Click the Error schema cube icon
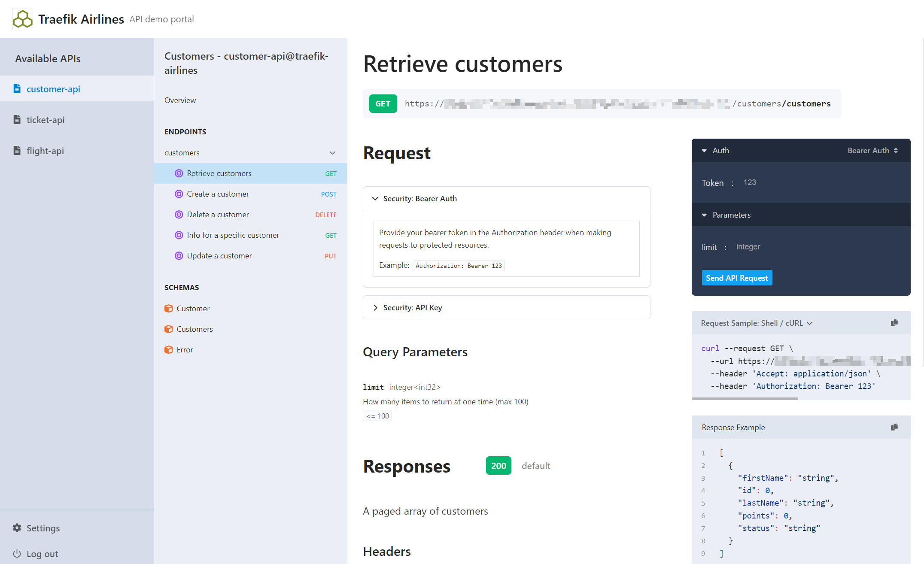The image size is (924, 564). (x=169, y=349)
